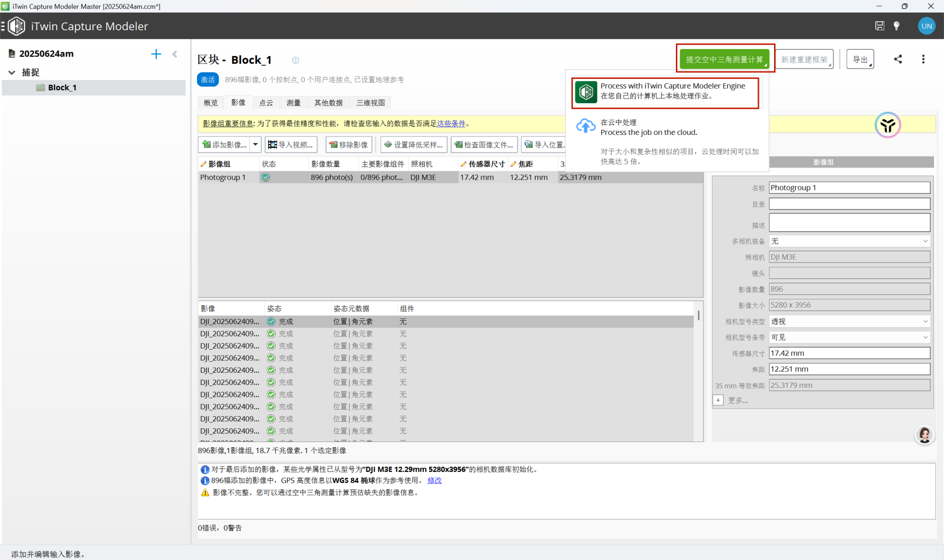Click the 传感器尺寸 input field
Screen dimensions: 944x560
(850, 353)
